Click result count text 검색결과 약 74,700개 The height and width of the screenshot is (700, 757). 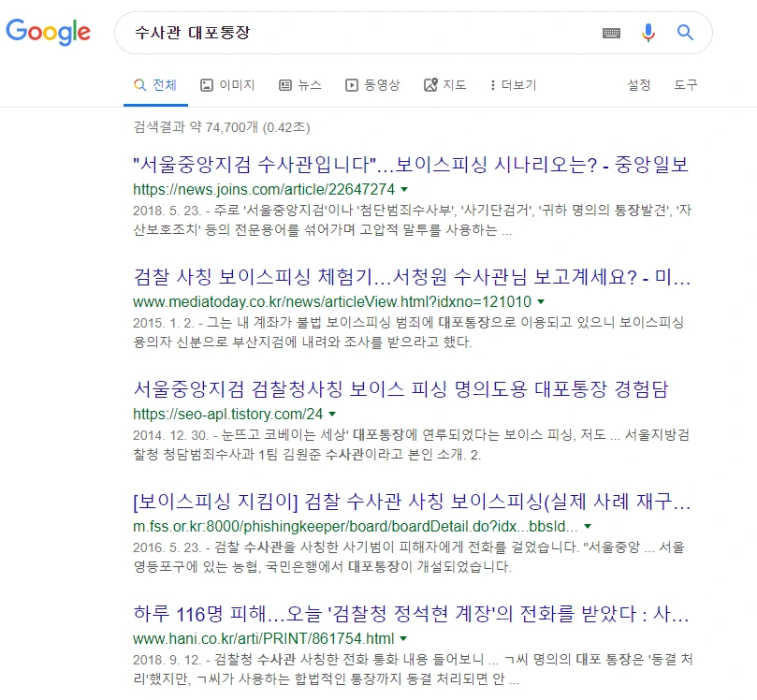tap(222, 127)
